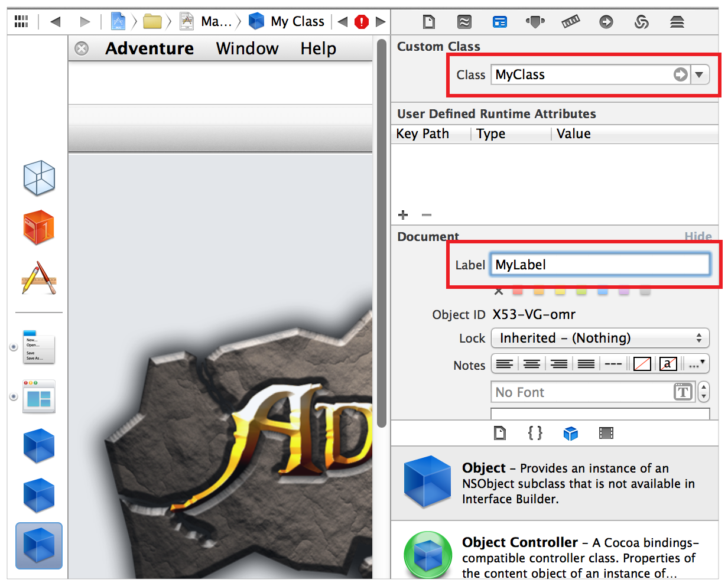The width and height of the screenshot is (728, 586).
Task: Open the Window menu
Action: click(x=247, y=48)
